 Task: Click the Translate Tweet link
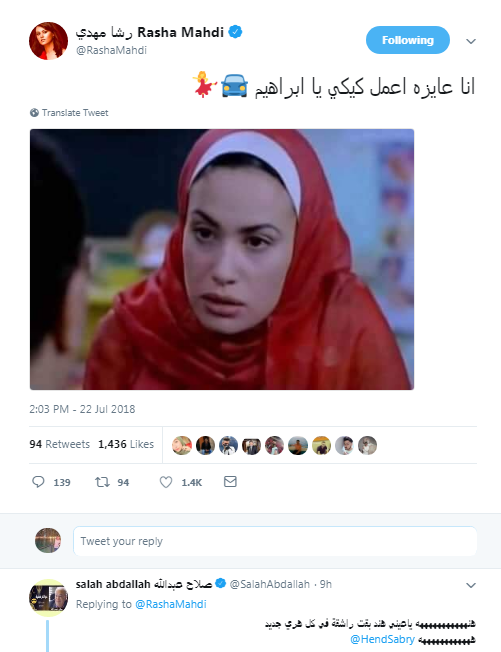click(x=75, y=113)
